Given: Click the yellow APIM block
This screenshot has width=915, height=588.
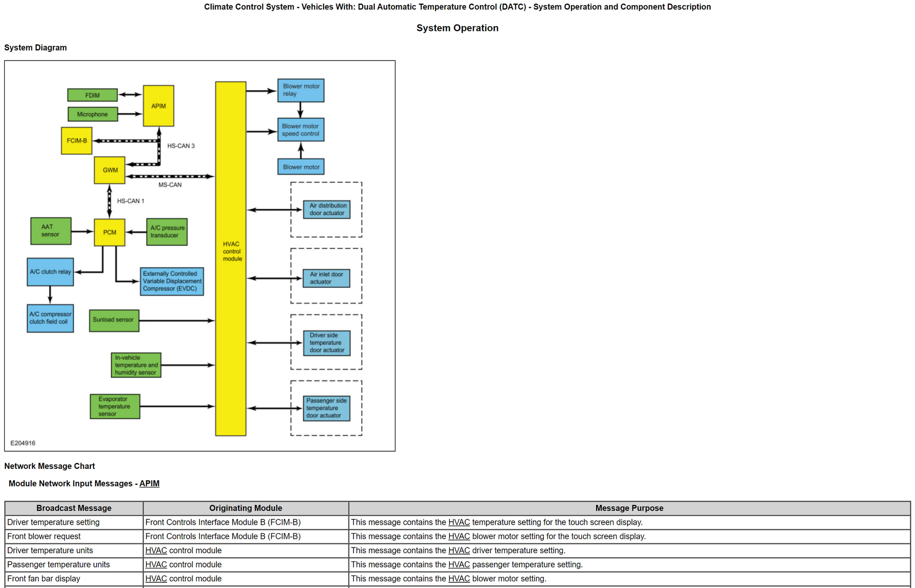Looking at the screenshot, I should point(158,106).
